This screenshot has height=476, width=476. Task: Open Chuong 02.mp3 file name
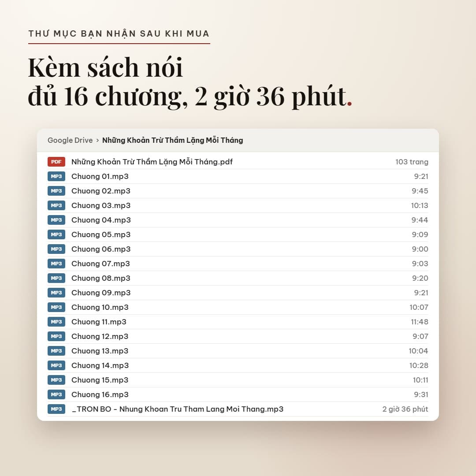point(101,191)
